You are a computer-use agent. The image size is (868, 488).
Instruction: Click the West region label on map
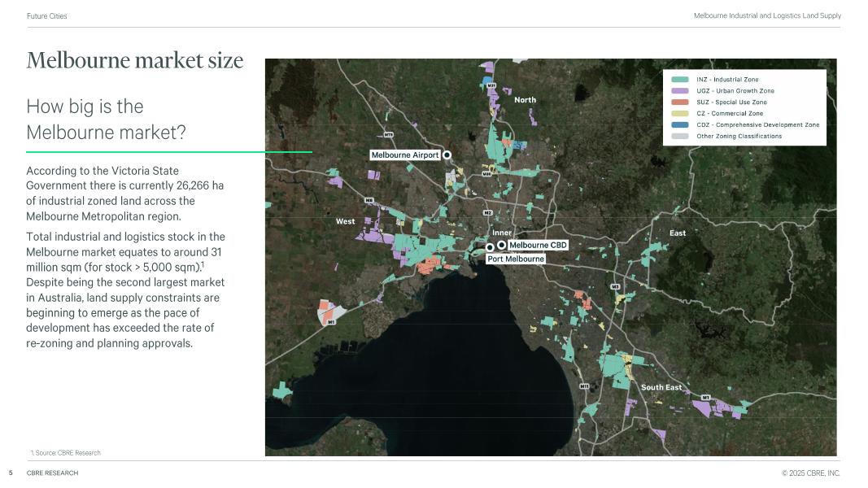345,221
